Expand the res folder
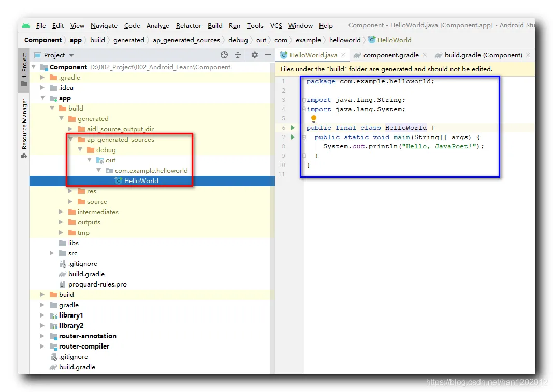The height and width of the screenshot is (392, 553). (70, 191)
